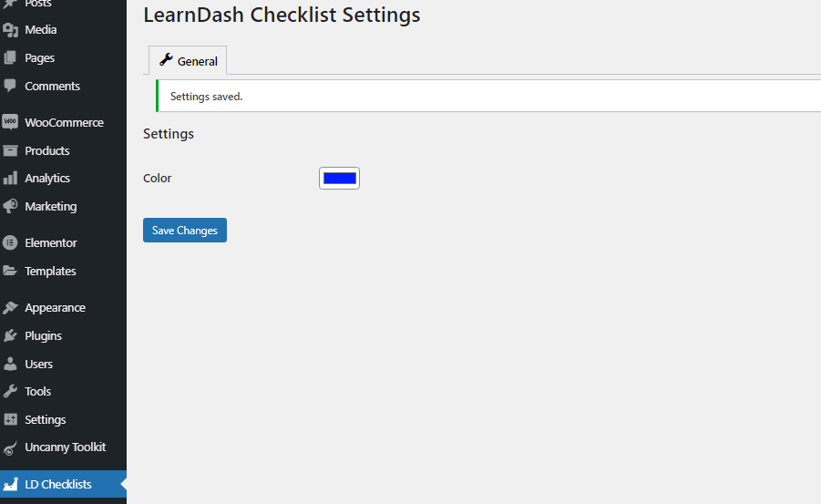Screen dimensions: 821x504
Task: Open Analytics menu label
Action: click(47, 179)
